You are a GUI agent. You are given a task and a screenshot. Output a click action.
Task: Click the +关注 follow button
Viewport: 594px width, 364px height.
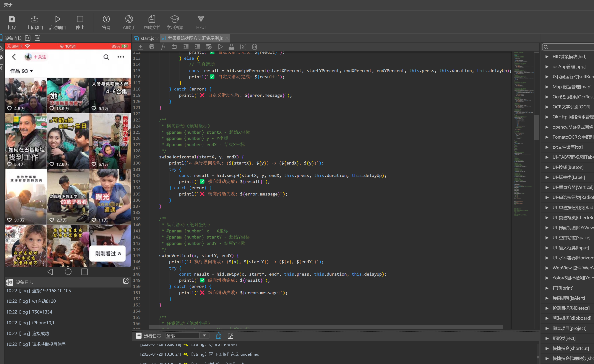point(40,57)
